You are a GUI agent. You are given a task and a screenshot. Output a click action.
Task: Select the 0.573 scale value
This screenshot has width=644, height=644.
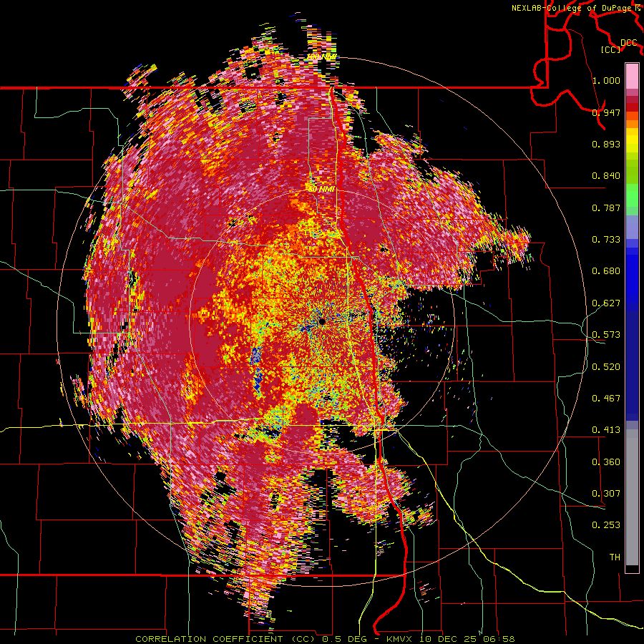pyautogui.click(x=606, y=335)
